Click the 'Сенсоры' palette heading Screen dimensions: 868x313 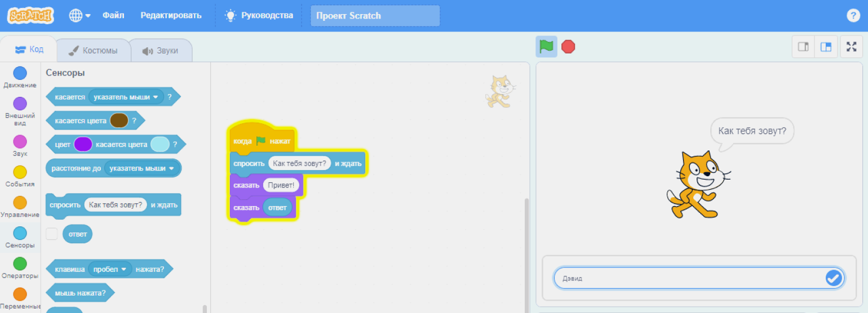pos(65,73)
